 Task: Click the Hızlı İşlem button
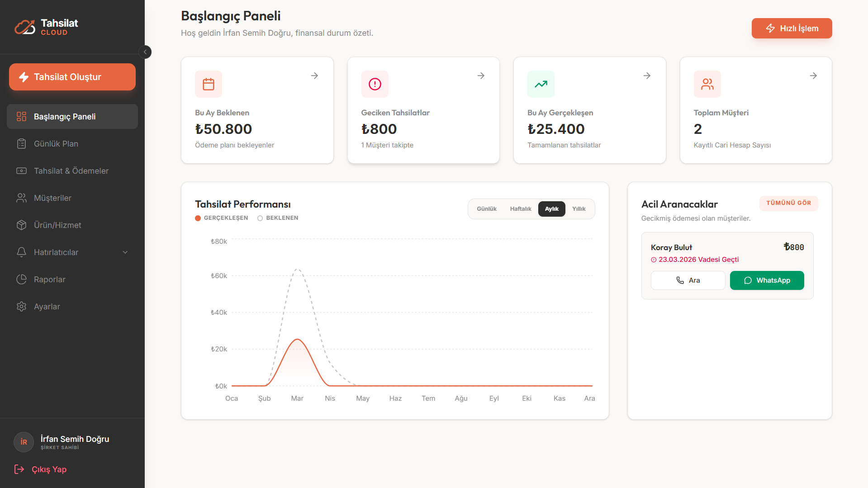pyautogui.click(x=792, y=28)
